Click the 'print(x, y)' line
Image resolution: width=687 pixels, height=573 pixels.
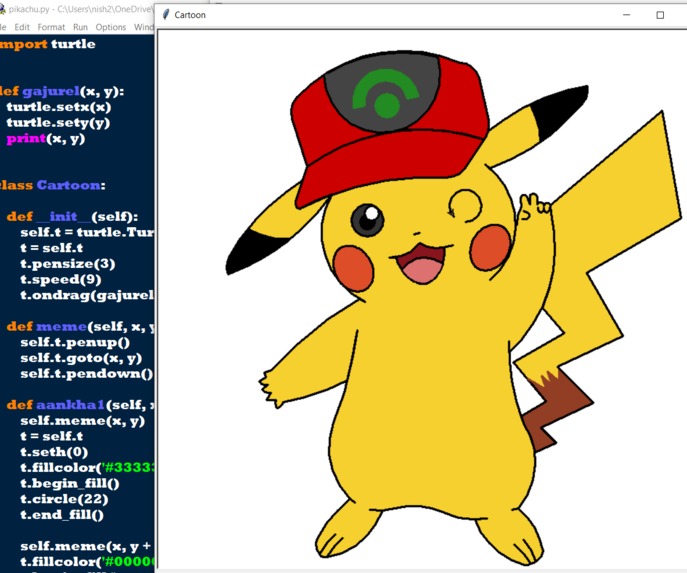(x=46, y=139)
